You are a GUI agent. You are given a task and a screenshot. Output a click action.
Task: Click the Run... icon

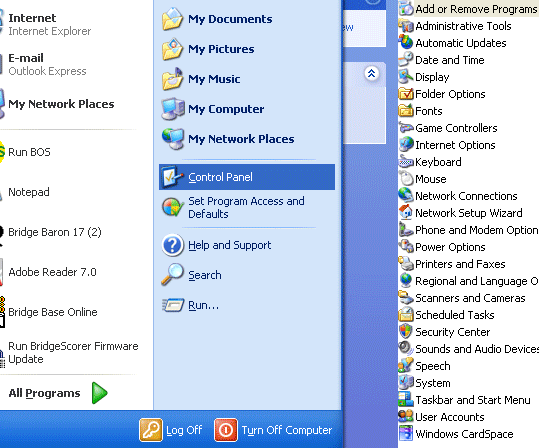(x=173, y=305)
